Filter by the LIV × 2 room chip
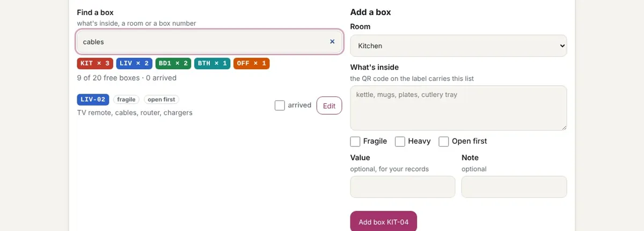The width and height of the screenshot is (644, 231). click(134, 63)
